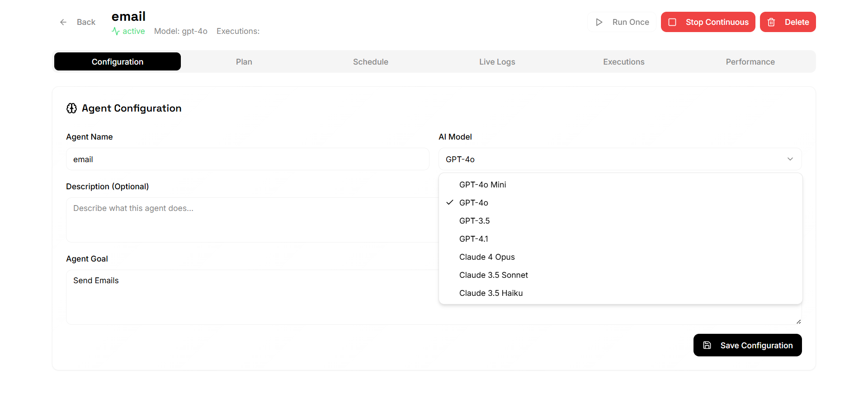
Task: Collapse the AI Model dropdown chevron
Action: [790, 159]
